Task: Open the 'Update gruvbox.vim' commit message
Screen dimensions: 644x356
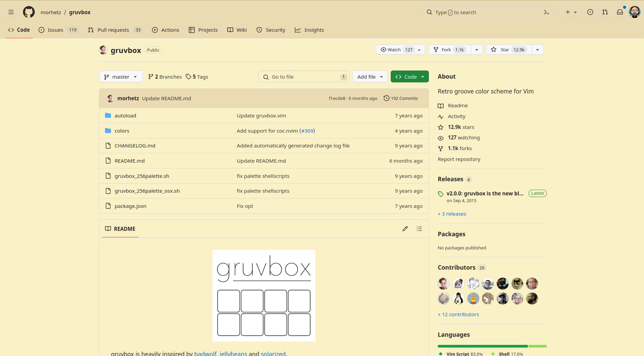Action: [261, 115]
